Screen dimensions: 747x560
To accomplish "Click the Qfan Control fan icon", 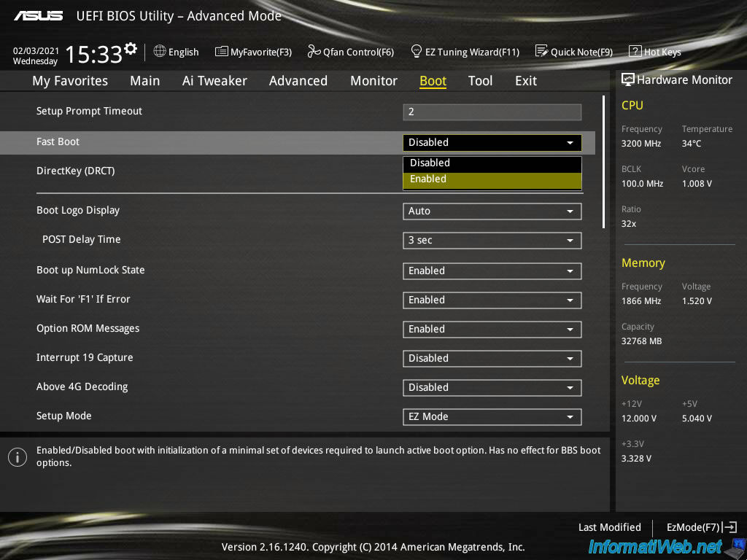I will (314, 51).
